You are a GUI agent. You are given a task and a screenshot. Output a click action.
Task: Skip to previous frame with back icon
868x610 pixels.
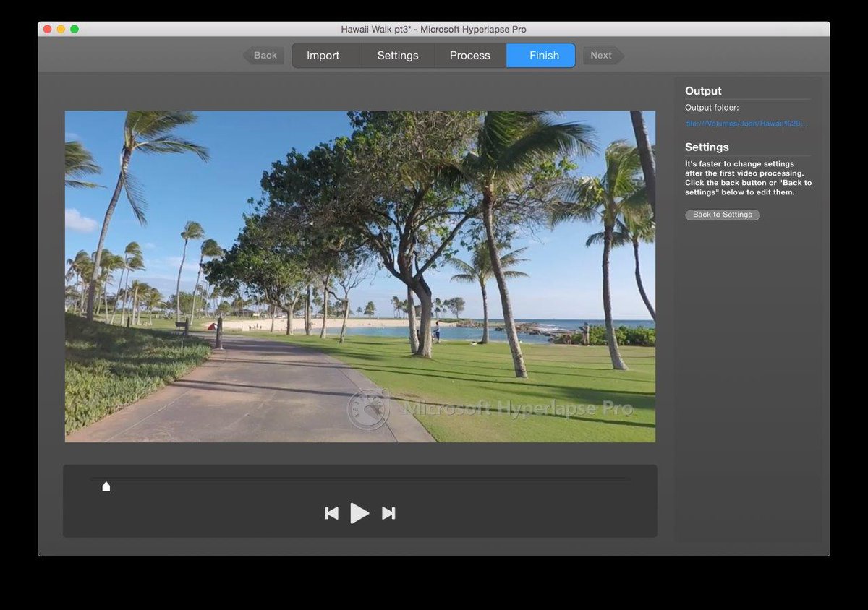point(331,513)
